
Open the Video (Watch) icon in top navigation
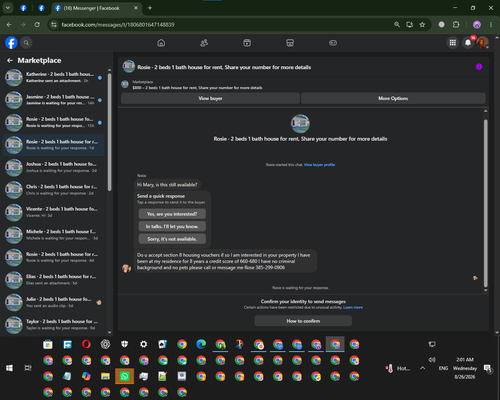(x=247, y=43)
